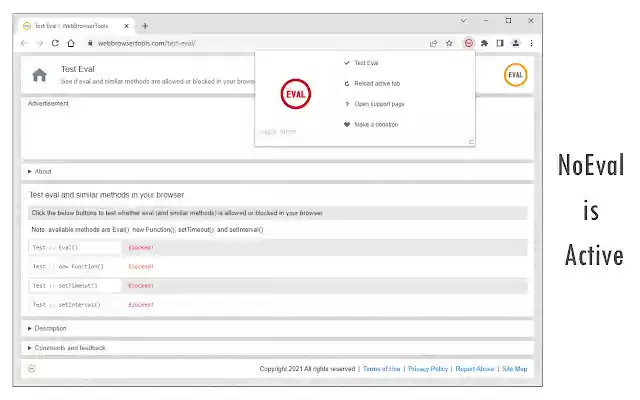Open the Report Abuse link
Screen dimensions: 640x400
[475, 369]
